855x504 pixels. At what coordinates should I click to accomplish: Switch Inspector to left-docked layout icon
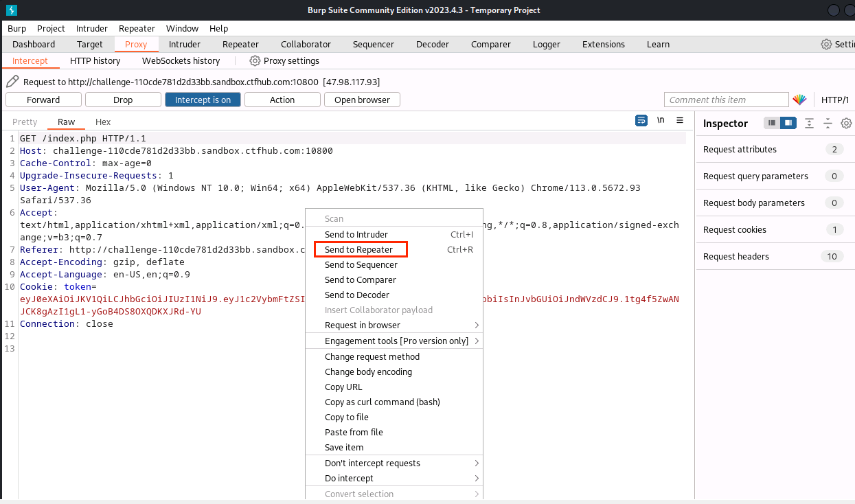pos(772,123)
